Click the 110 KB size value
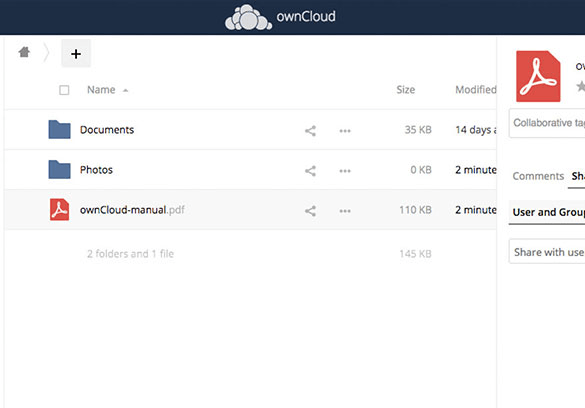 click(415, 210)
